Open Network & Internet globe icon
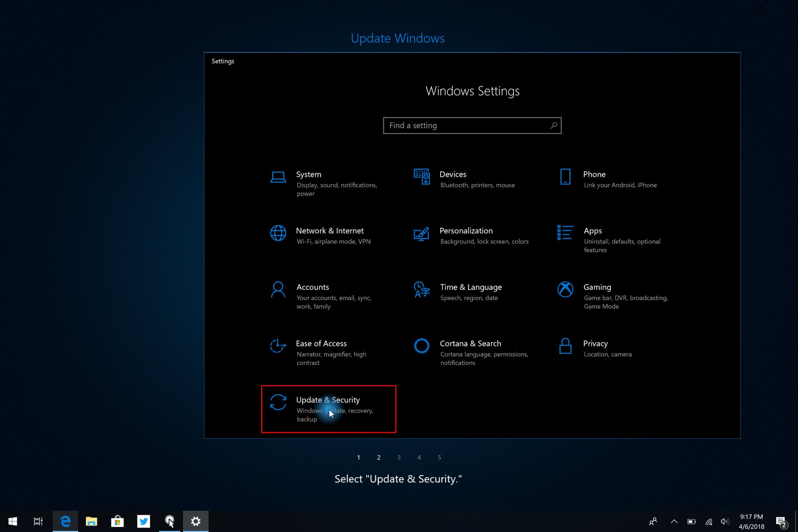The height and width of the screenshot is (532, 798). [278, 233]
